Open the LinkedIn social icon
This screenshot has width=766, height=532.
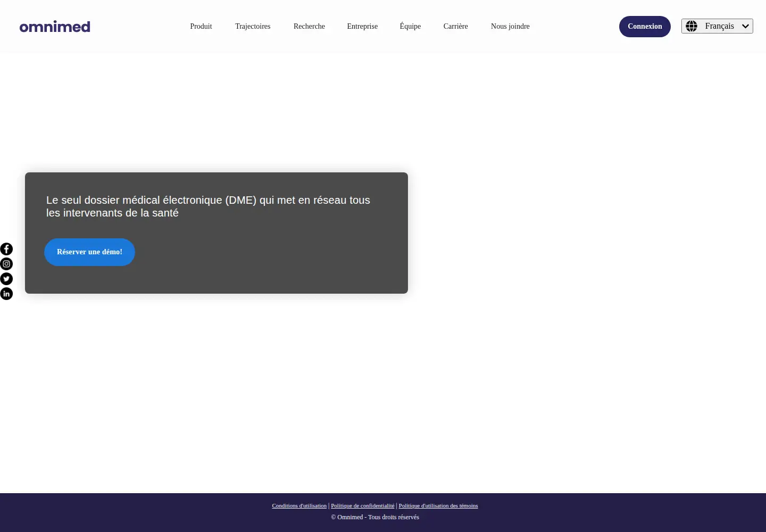(6, 294)
